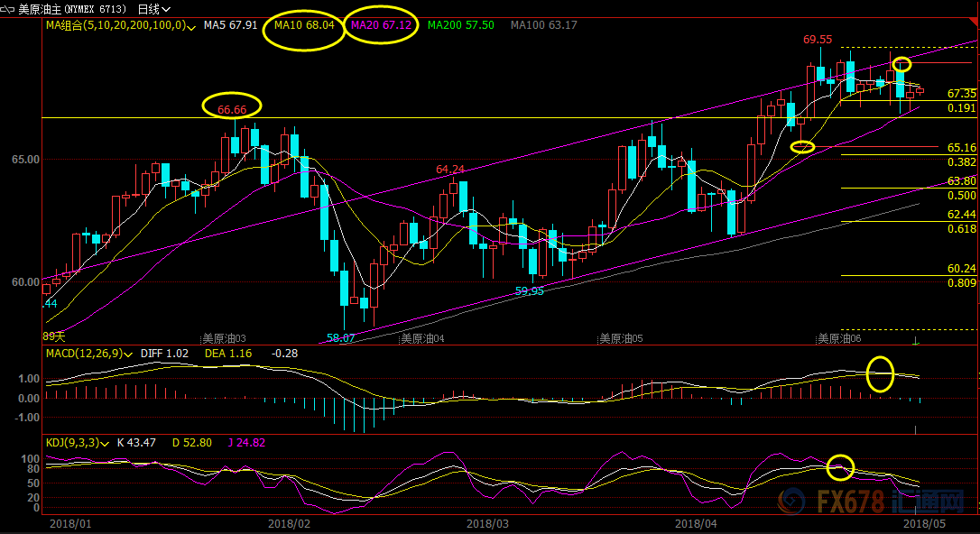Screen dimensions: 980x534
Task: Click the 美原油03 contract rollover marker
Action: [x=225, y=339]
